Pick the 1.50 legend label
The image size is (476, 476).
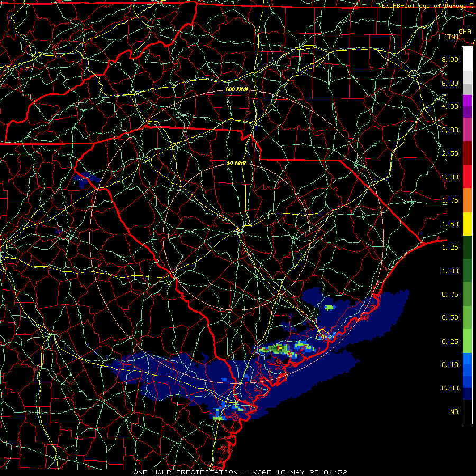(x=450, y=224)
